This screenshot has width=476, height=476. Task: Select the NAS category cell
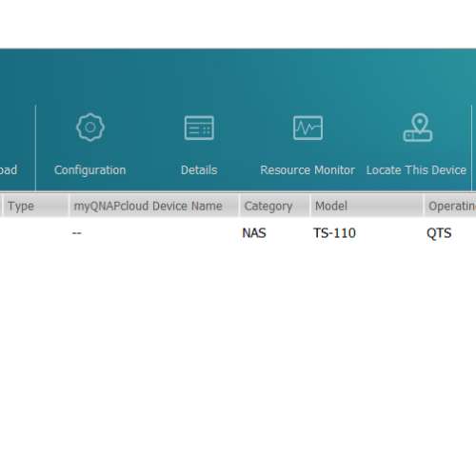pos(254,233)
